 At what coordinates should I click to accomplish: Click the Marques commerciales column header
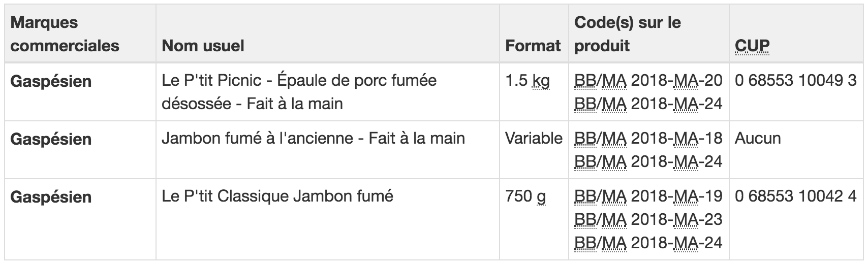pyautogui.click(x=65, y=34)
